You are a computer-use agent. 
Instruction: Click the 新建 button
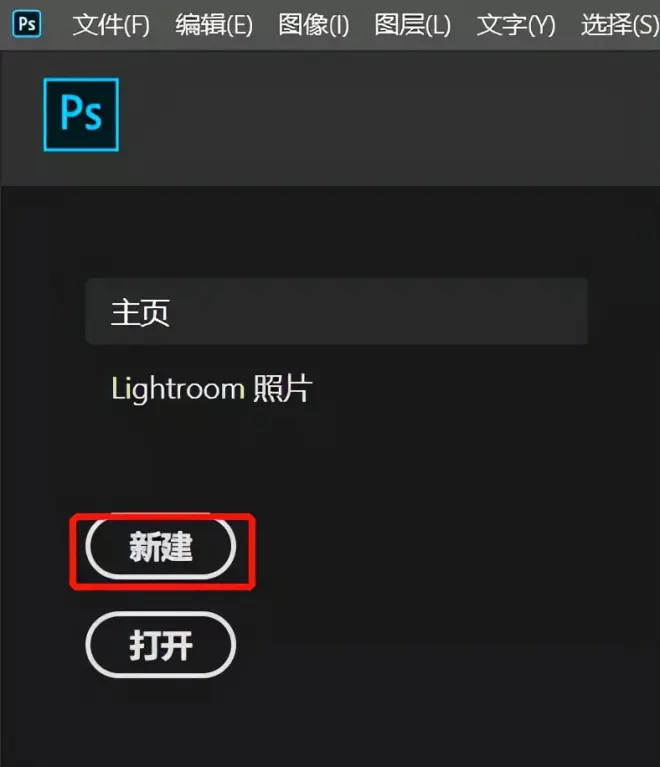coord(161,547)
